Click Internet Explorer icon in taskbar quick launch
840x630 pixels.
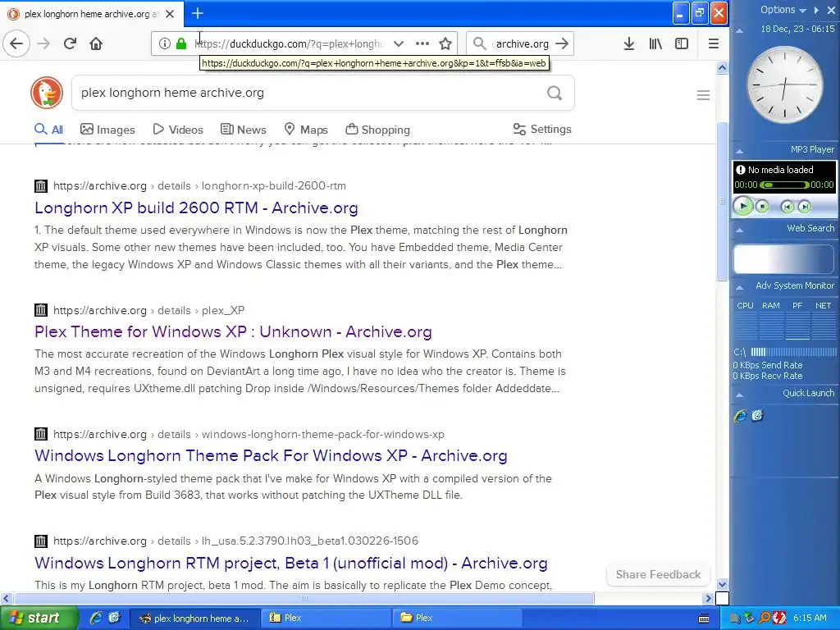click(97, 618)
